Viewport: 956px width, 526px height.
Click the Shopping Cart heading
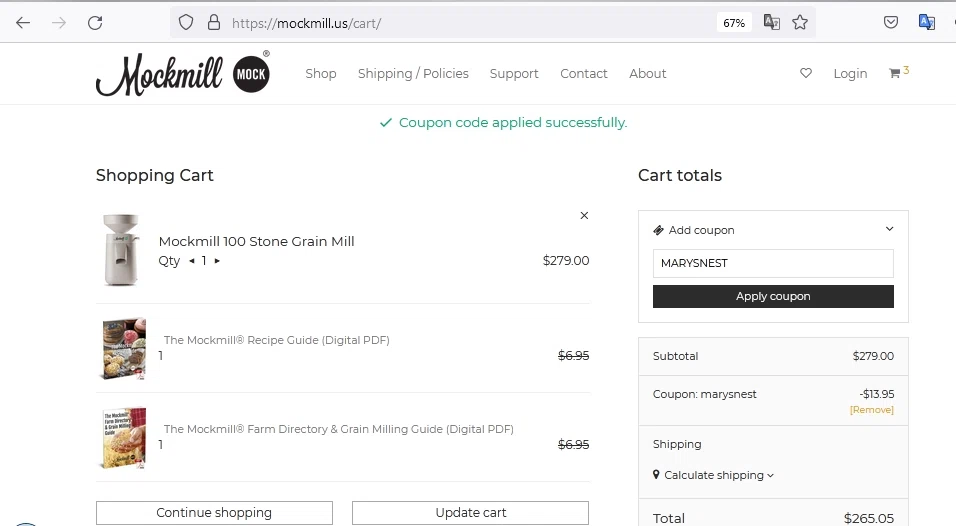point(154,176)
